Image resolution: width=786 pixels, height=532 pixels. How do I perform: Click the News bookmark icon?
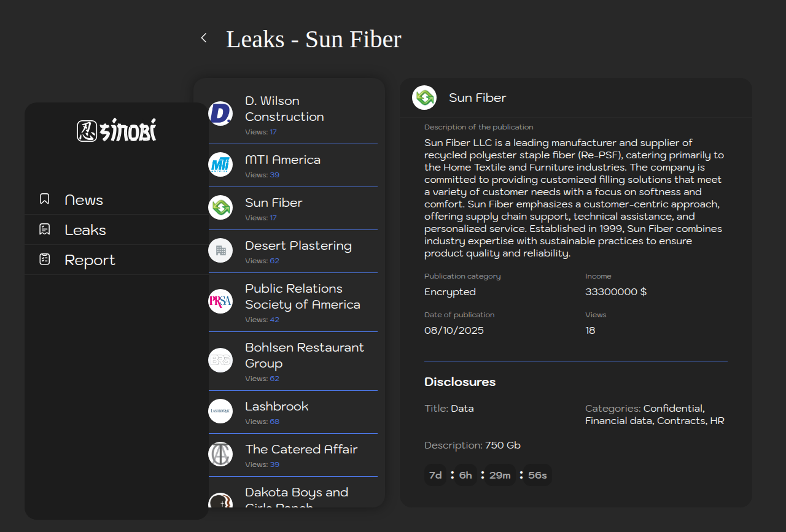tap(44, 199)
